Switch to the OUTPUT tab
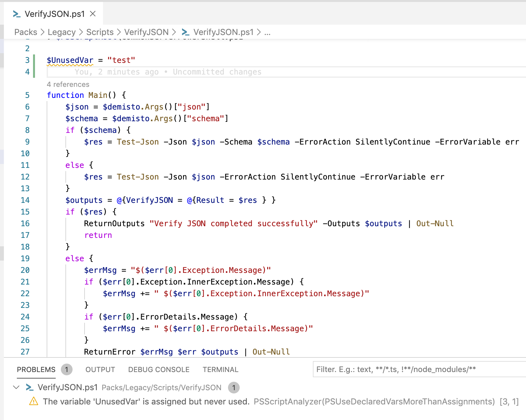 100,369
